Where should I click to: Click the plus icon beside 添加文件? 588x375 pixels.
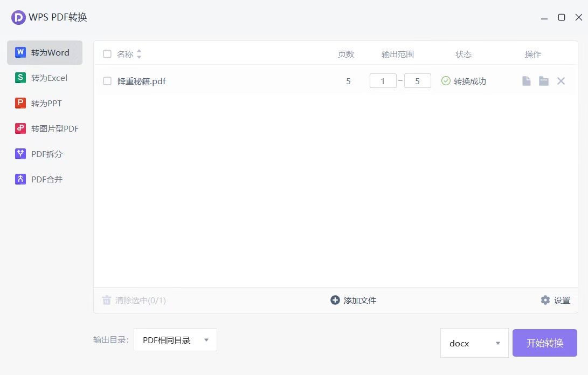coord(335,300)
